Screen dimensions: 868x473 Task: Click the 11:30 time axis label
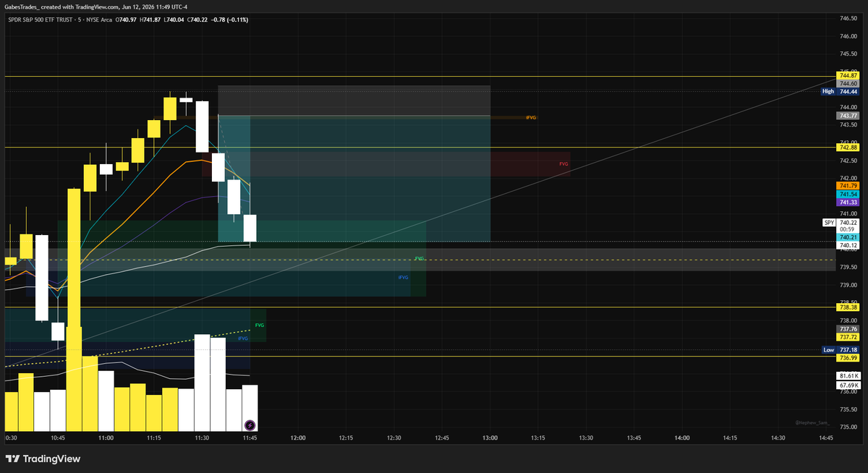[202, 438]
